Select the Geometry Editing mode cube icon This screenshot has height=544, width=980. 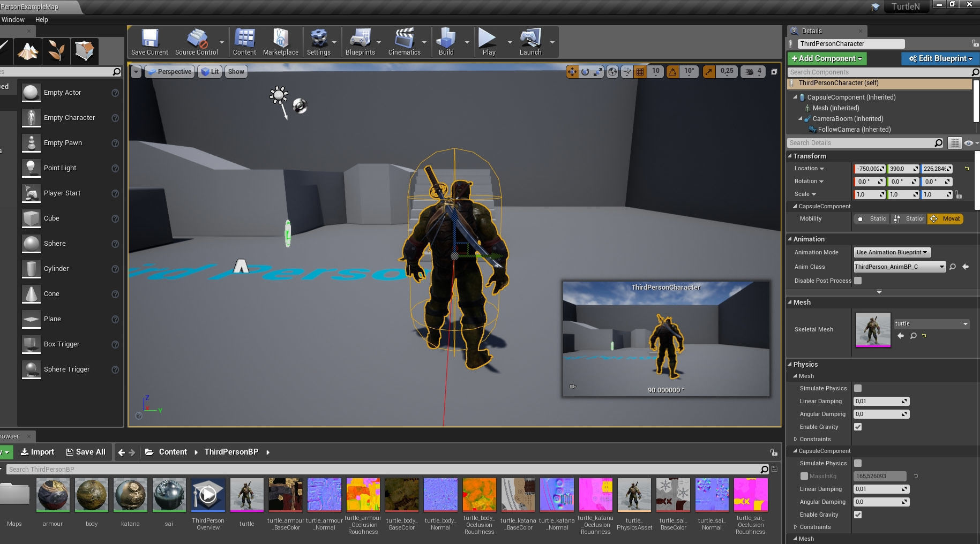click(85, 51)
